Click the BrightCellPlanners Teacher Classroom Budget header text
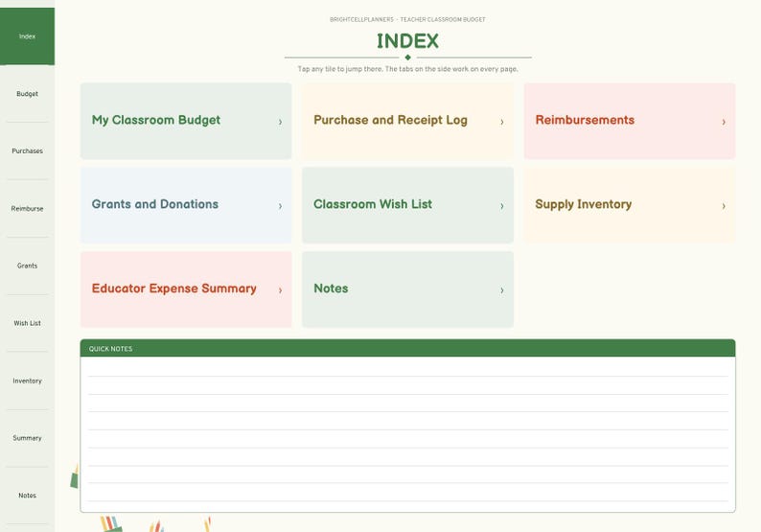This screenshot has width=761, height=532. [407, 19]
